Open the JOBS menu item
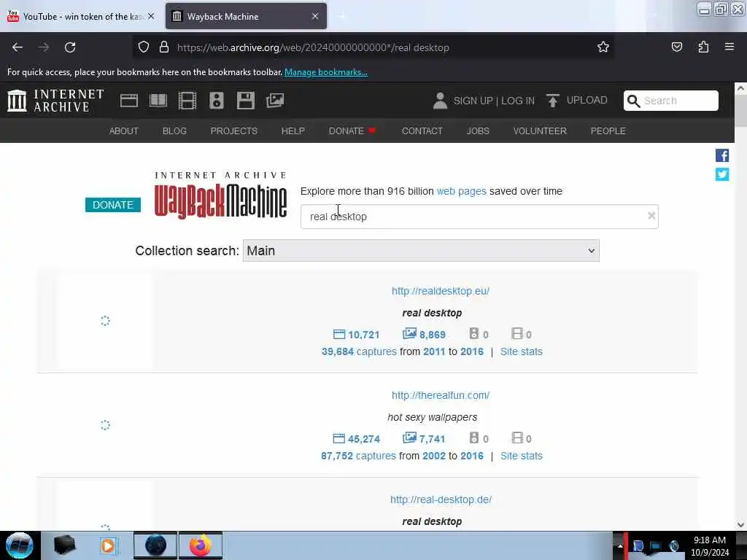The width and height of the screenshot is (747, 560). pos(478,131)
